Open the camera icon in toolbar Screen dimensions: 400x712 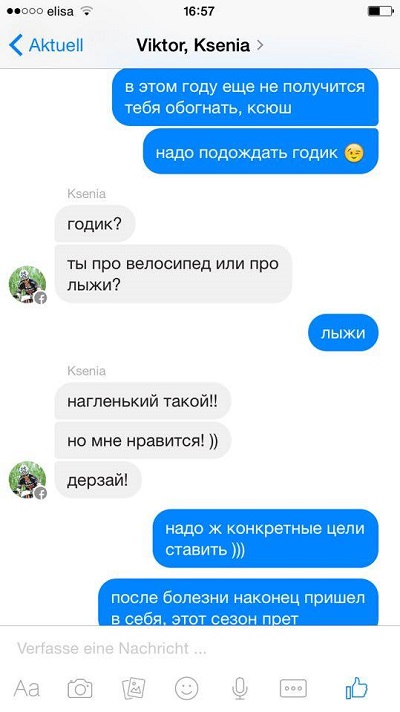(80, 688)
